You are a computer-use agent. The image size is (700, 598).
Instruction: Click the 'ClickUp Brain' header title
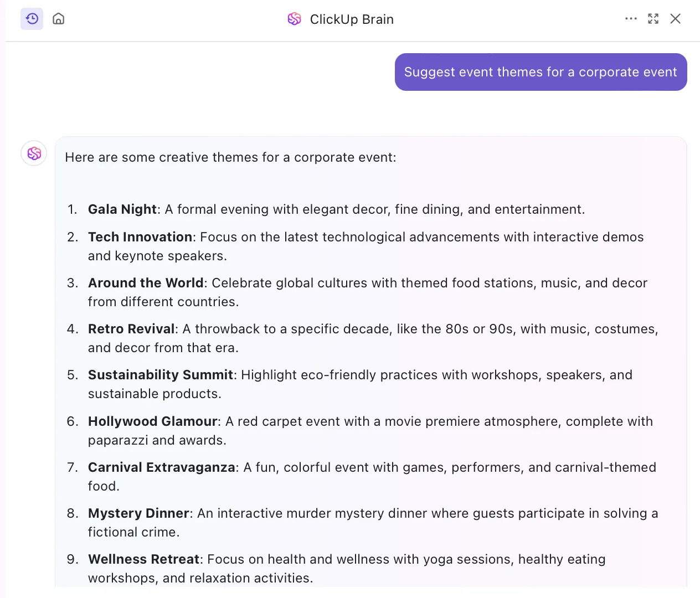352,19
